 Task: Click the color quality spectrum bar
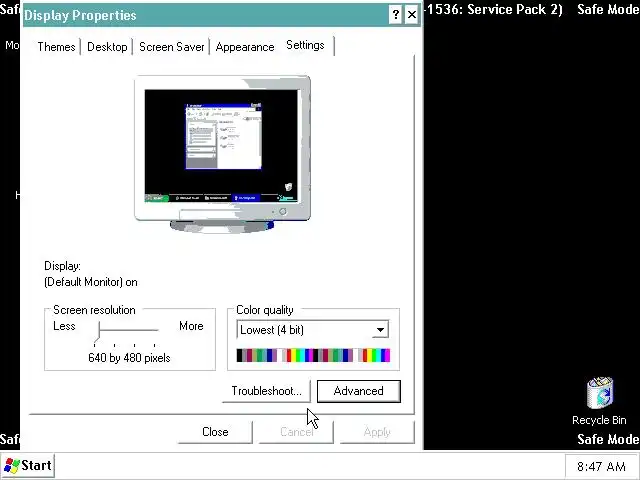pyautogui.click(x=313, y=355)
